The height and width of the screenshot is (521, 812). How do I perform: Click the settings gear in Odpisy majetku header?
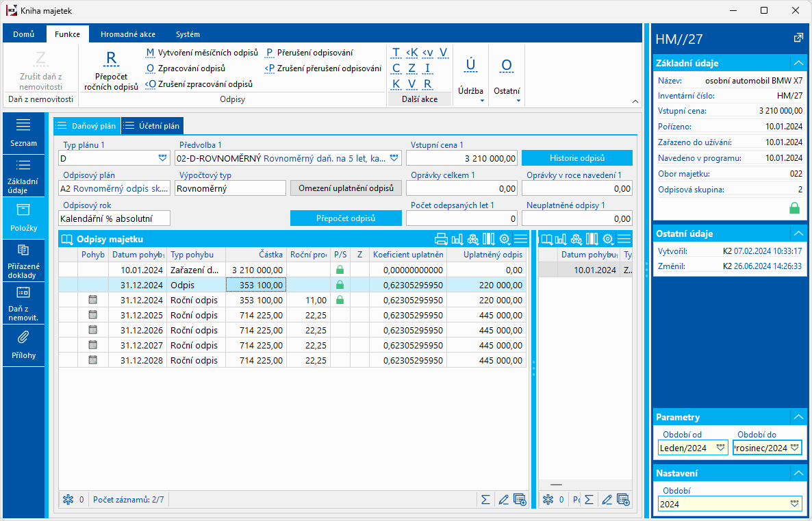pyautogui.click(x=505, y=239)
